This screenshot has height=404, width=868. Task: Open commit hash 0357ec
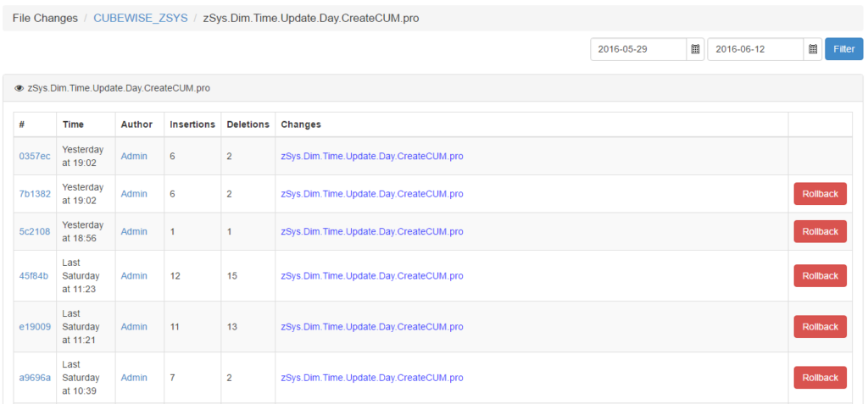(x=35, y=156)
